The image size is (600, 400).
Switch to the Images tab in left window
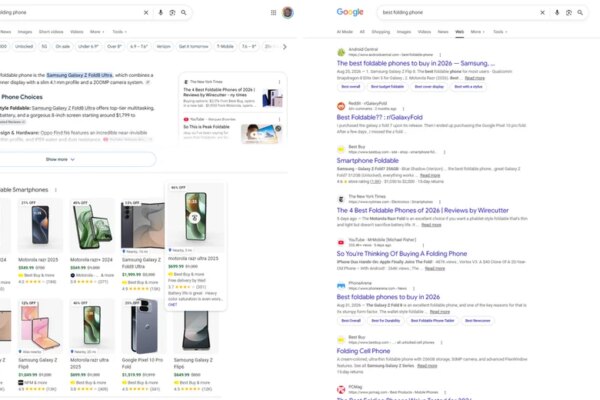pyautogui.click(x=25, y=32)
